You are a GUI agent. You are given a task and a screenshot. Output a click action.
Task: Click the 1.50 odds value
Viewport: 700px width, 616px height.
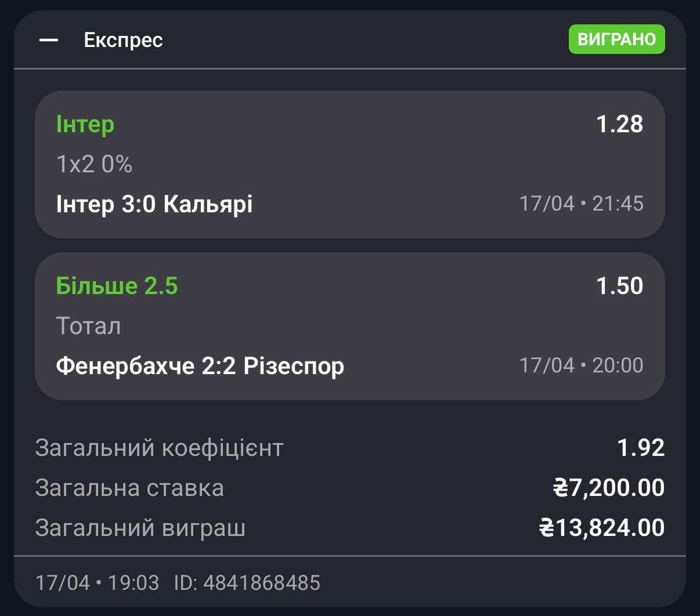619,286
